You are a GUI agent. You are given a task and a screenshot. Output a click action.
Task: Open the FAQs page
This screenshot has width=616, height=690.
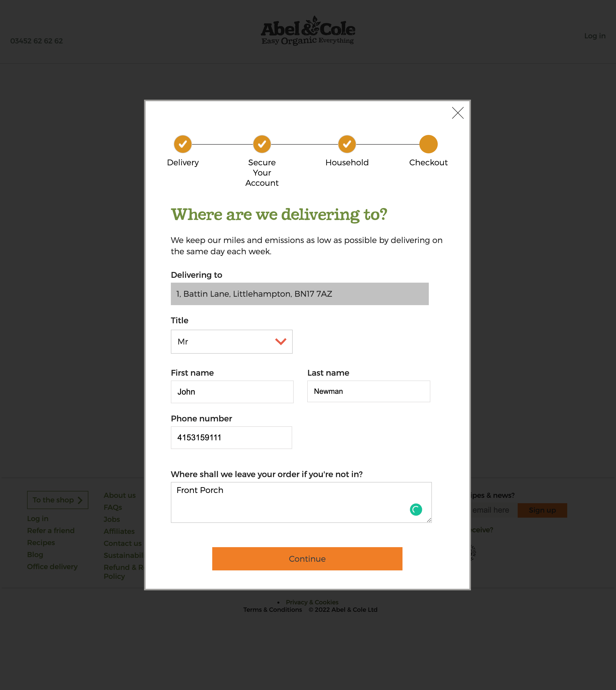pos(113,507)
